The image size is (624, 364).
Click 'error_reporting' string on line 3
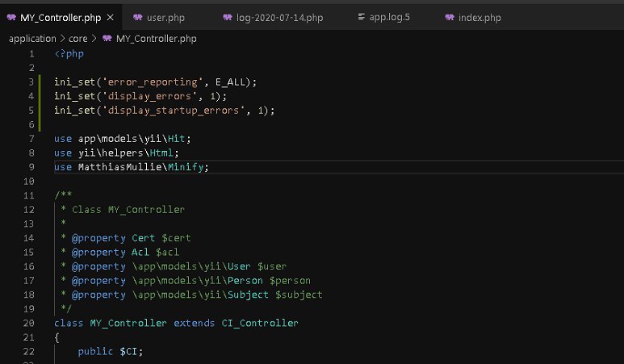click(153, 82)
